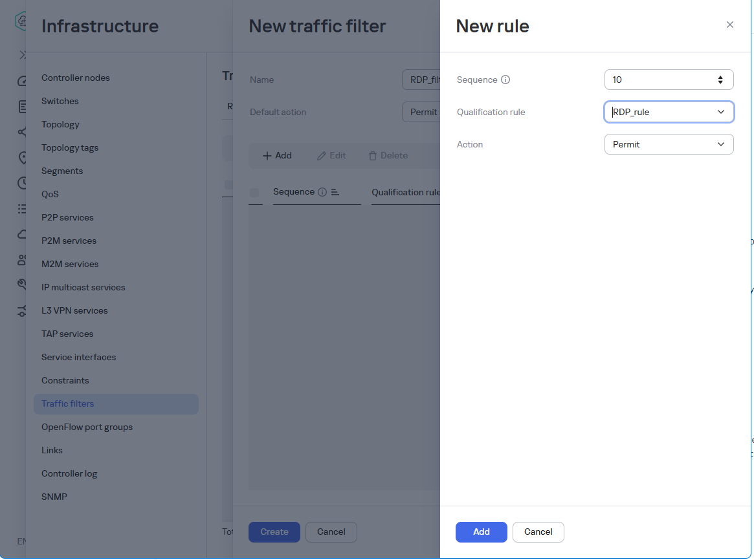The width and height of the screenshot is (754, 560).
Task: Toggle the select-all checkbox in rules table
Action: [254, 193]
